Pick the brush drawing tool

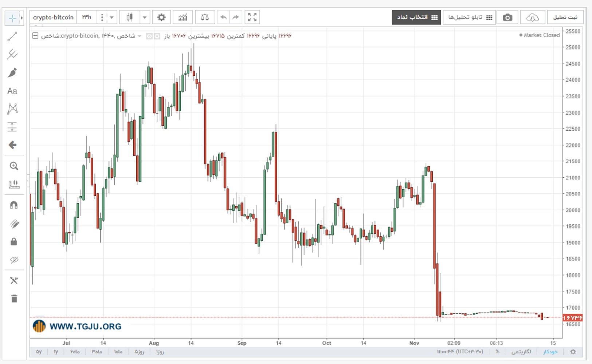coord(12,72)
